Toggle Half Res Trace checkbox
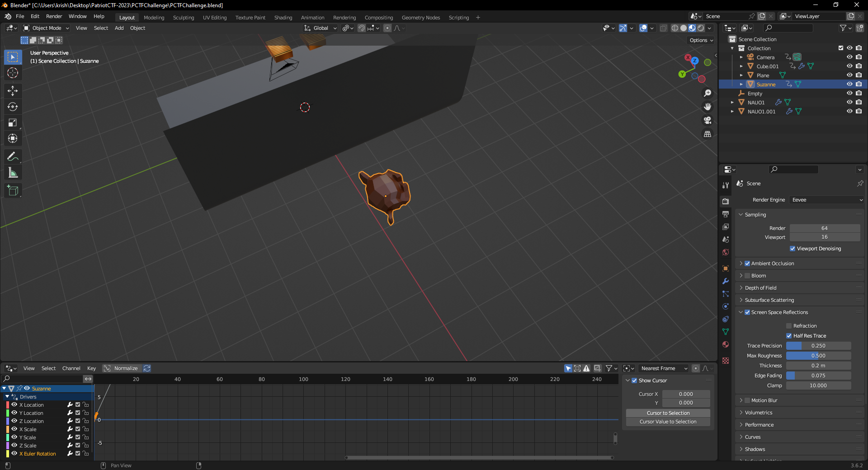The width and height of the screenshot is (868, 470). click(x=789, y=336)
